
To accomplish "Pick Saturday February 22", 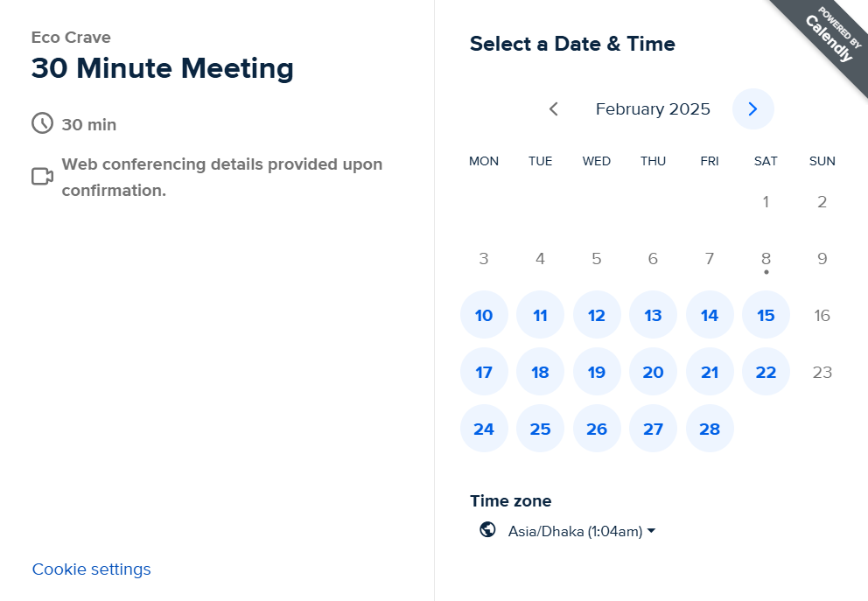I will (x=766, y=372).
